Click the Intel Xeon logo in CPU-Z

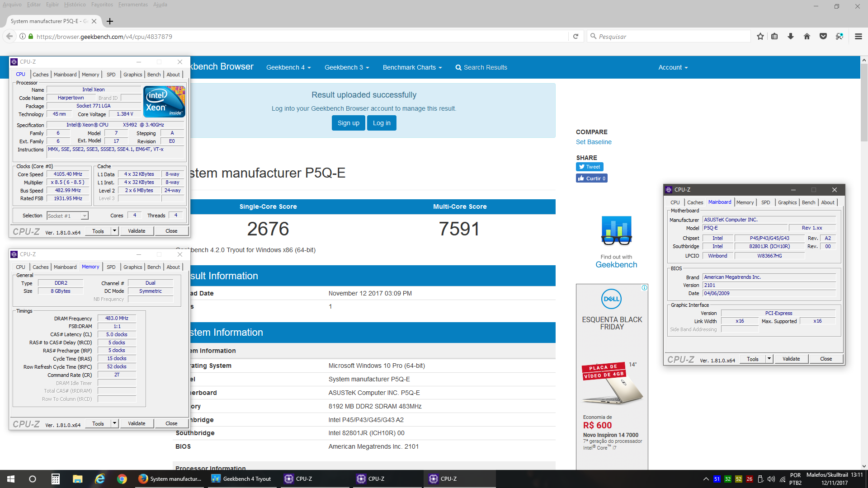coord(165,102)
